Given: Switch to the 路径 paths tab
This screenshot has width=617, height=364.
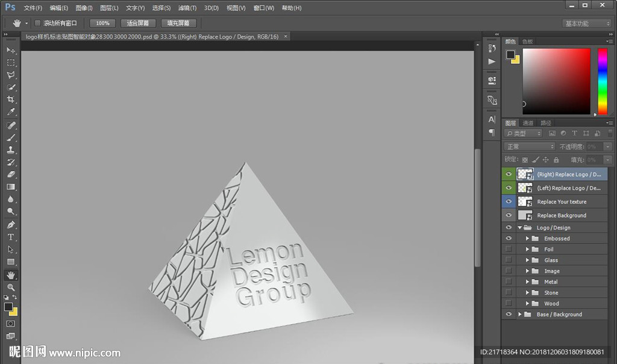Looking at the screenshot, I should tap(546, 123).
